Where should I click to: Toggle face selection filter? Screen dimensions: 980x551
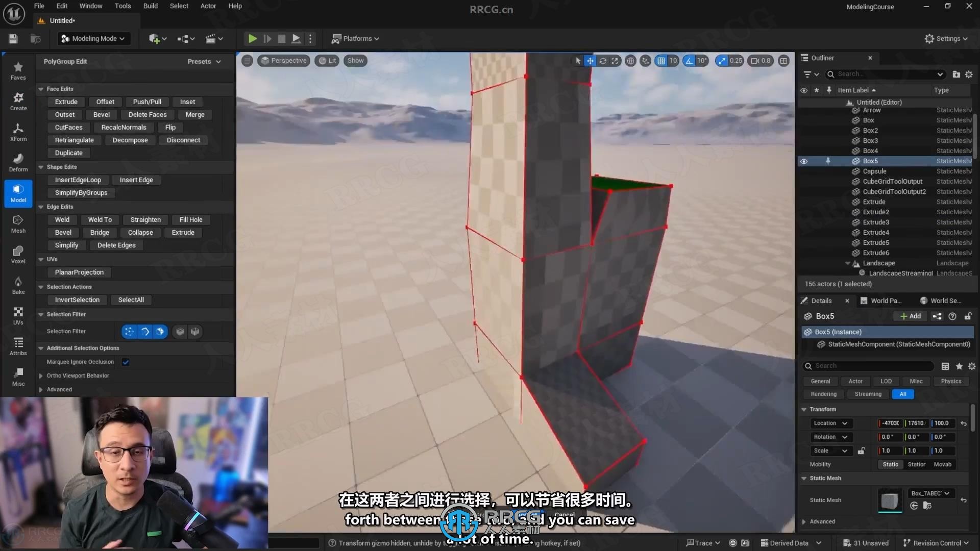tap(160, 332)
